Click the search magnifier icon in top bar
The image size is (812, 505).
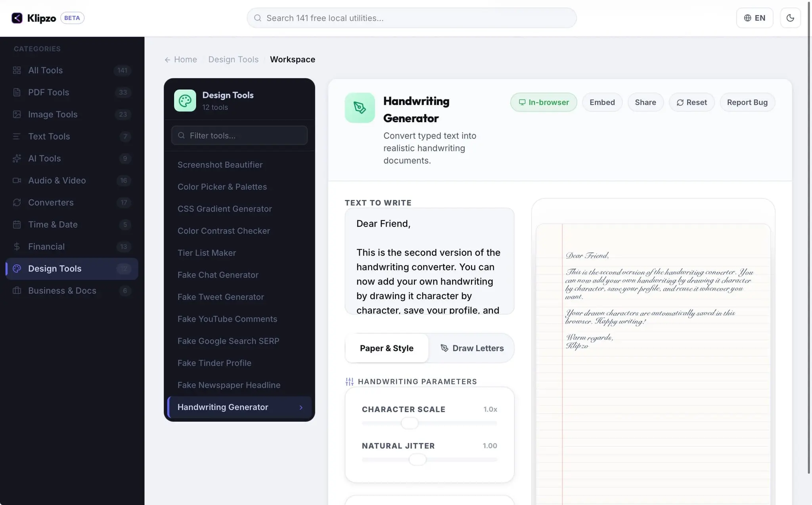click(258, 18)
